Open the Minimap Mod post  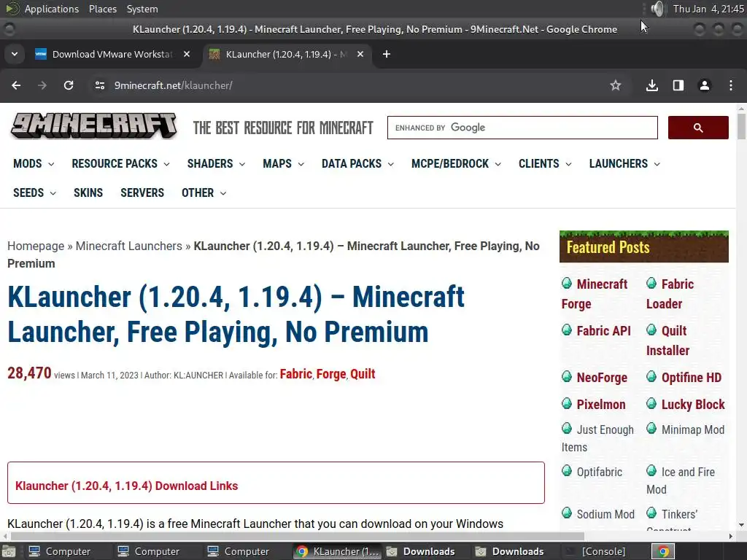693,429
